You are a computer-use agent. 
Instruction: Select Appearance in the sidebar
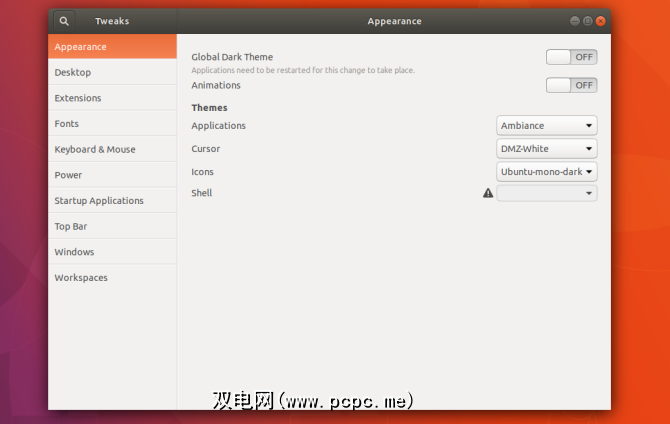[112, 47]
